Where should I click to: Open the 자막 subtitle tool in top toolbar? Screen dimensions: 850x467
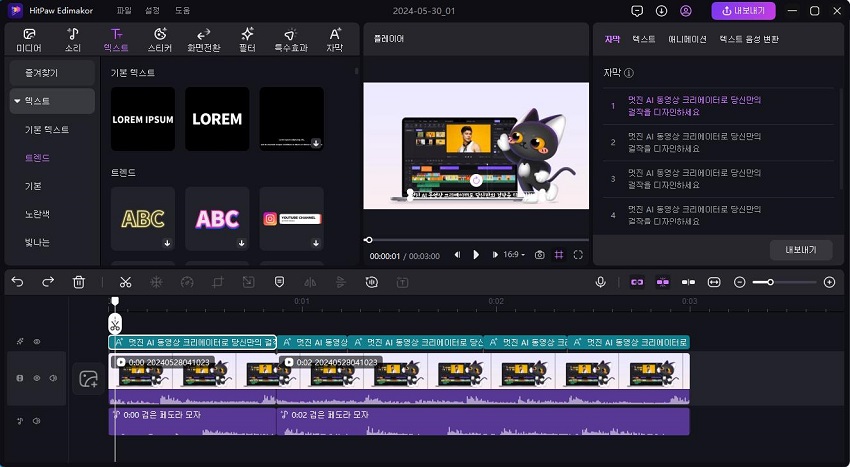point(334,40)
